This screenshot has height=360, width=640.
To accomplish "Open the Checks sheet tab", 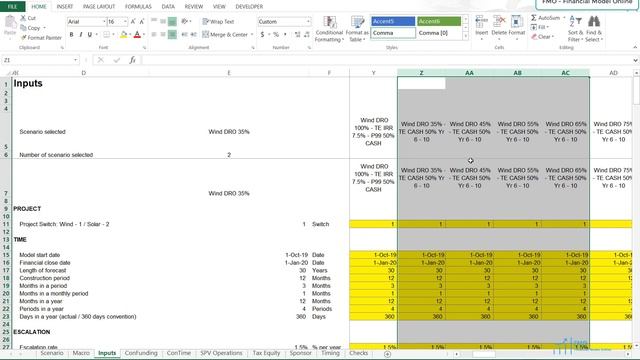I will coord(358,353).
